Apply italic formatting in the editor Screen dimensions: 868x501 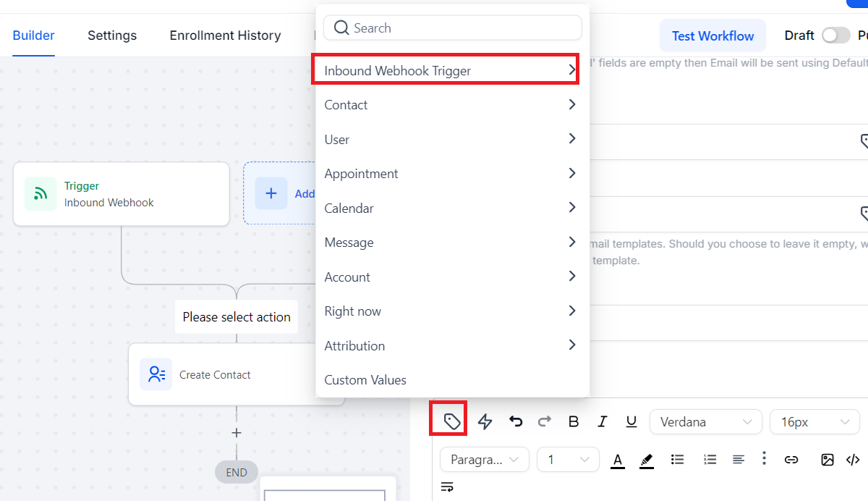click(x=602, y=421)
